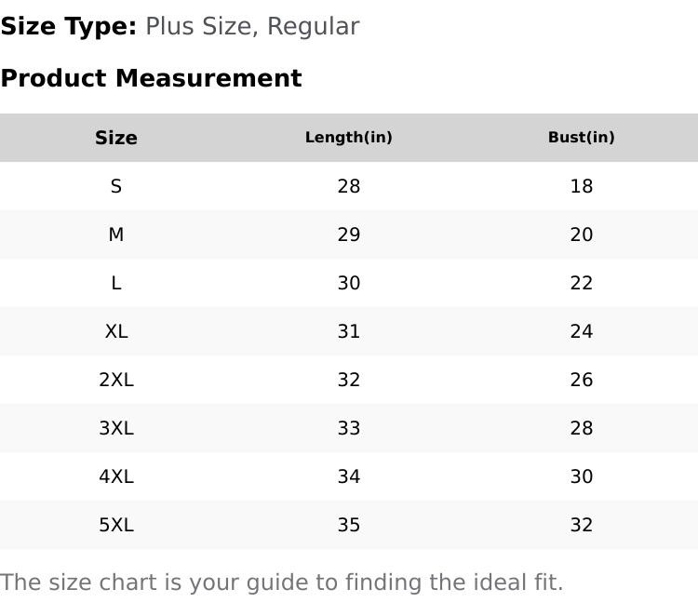Click the Product Measurement heading

click(x=151, y=78)
